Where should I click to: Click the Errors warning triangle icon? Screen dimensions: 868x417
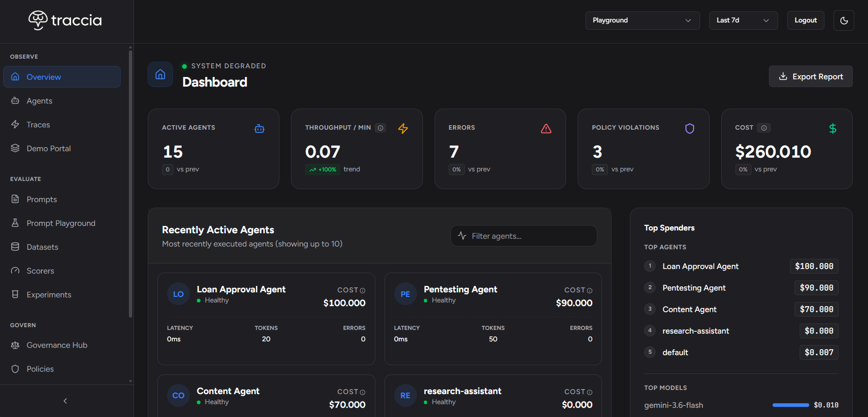(546, 129)
